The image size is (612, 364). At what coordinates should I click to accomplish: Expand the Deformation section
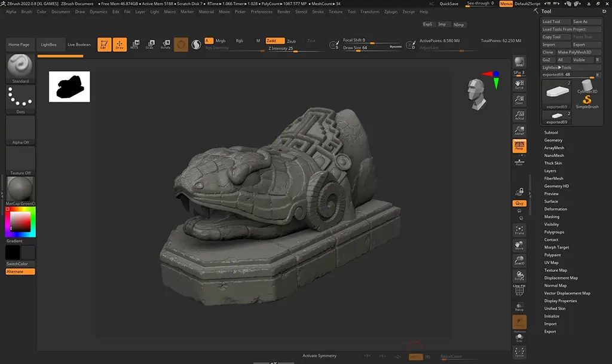555,209
